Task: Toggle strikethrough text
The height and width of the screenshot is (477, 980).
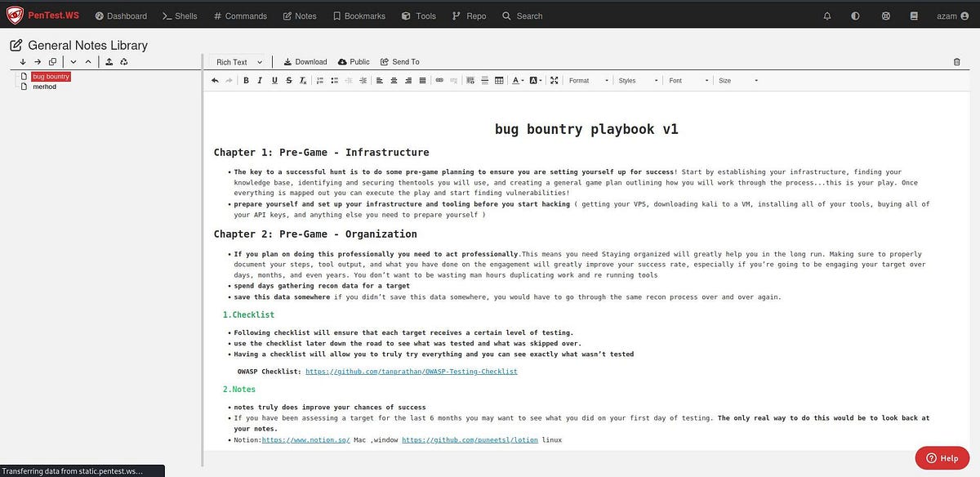Action: click(x=288, y=80)
